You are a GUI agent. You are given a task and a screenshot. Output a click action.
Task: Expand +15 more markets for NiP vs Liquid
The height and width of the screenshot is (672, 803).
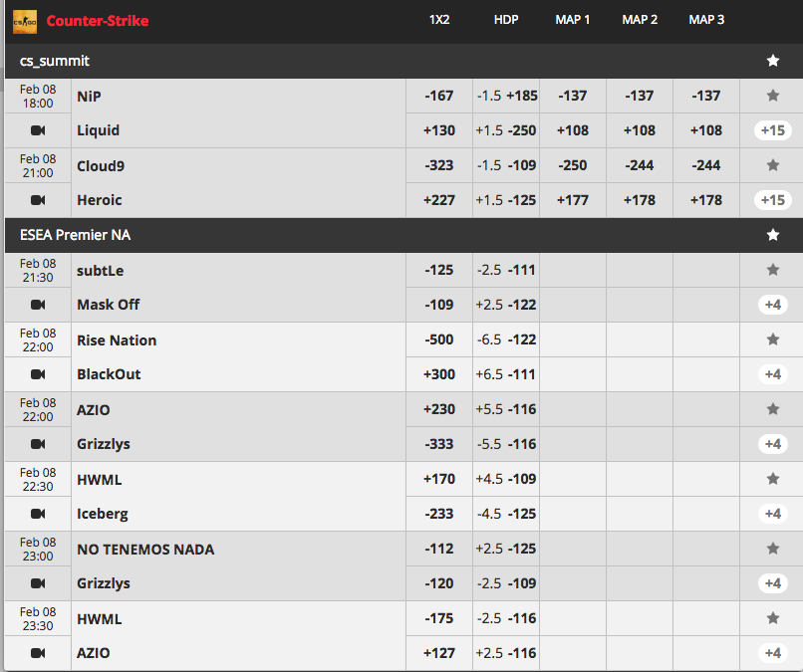tap(773, 130)
